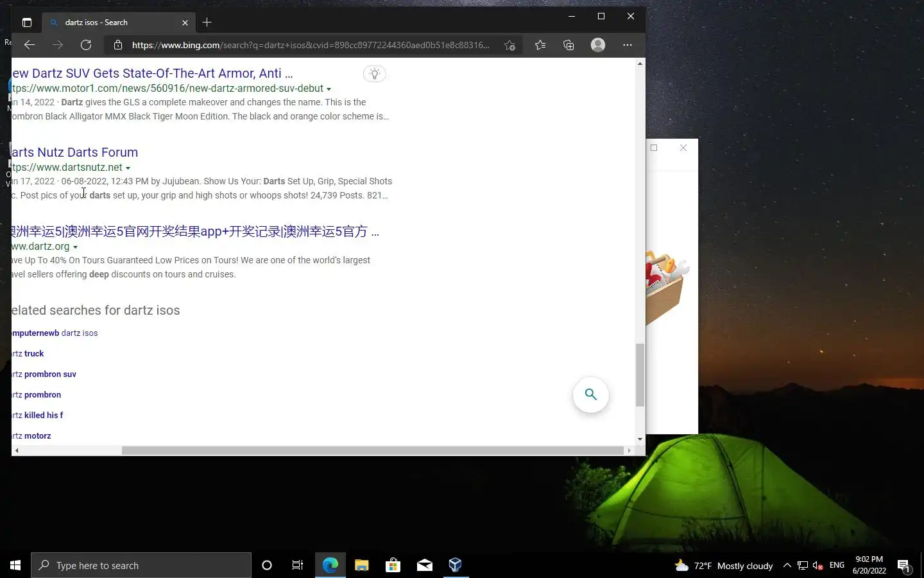Click the scroll right arrow in Edge

(x=629, y=451)
